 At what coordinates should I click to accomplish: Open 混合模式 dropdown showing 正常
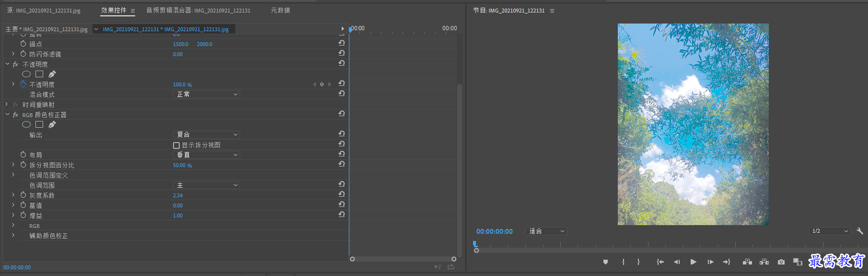(207, 95)
